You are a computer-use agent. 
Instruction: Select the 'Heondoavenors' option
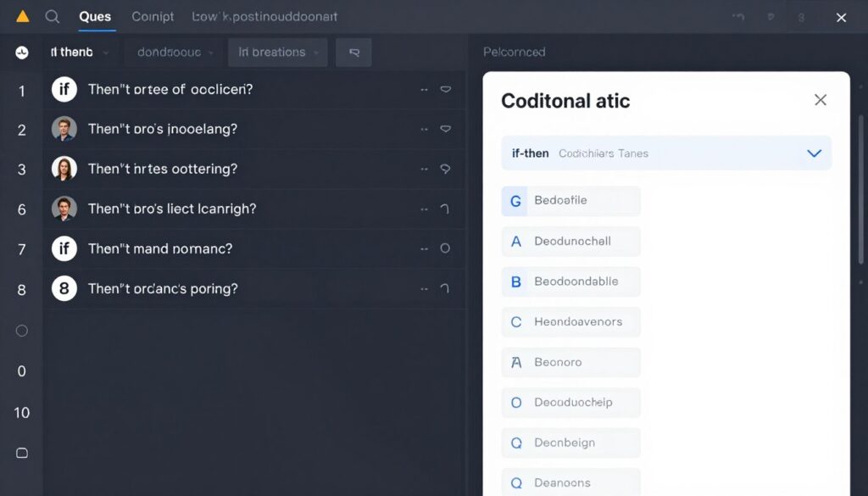570,322
